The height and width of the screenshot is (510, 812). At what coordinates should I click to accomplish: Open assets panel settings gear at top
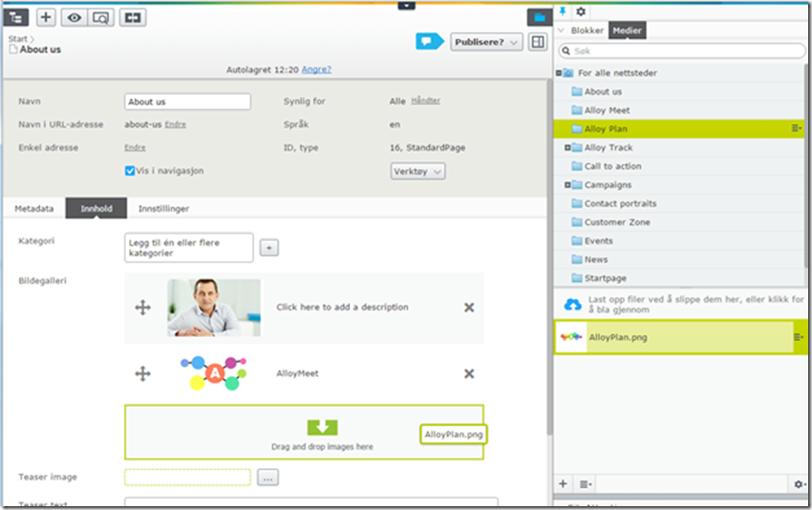point(580,11)
